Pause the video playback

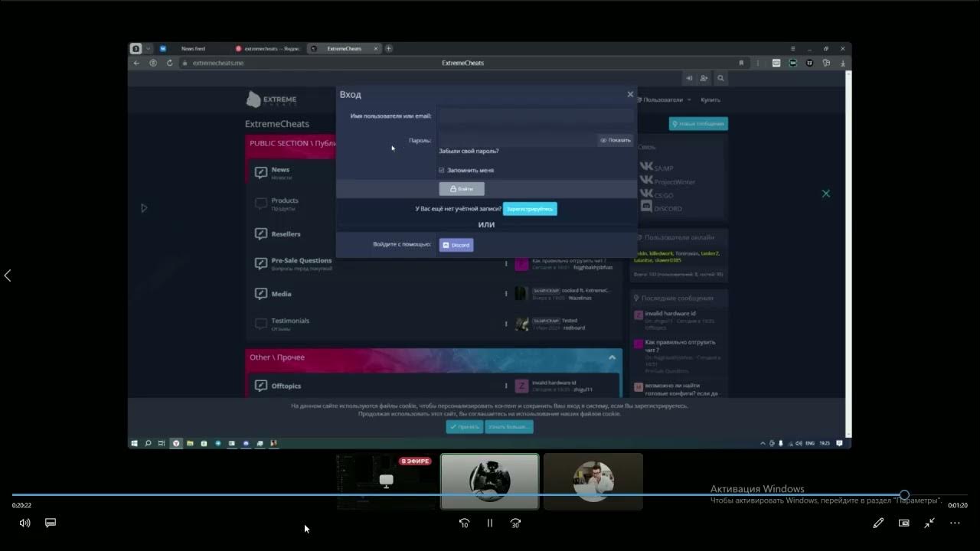[x=490, y=523]
